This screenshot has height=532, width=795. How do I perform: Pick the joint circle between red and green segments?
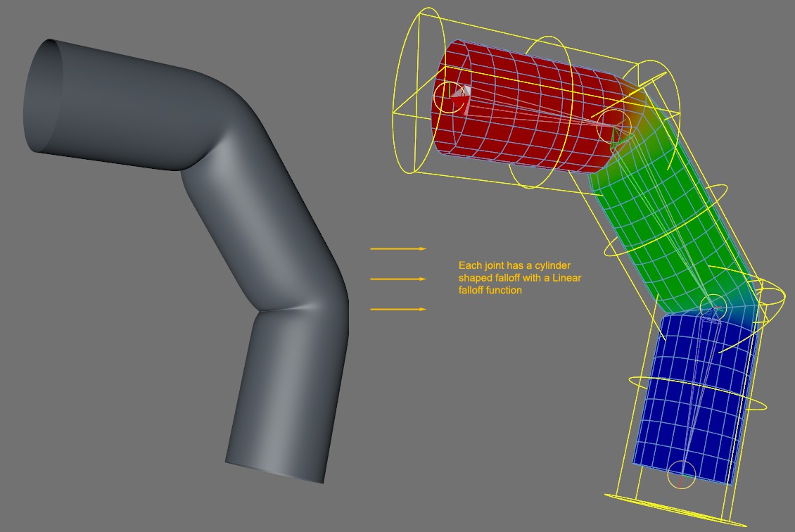pyautogui.click(x=613, y=126)
